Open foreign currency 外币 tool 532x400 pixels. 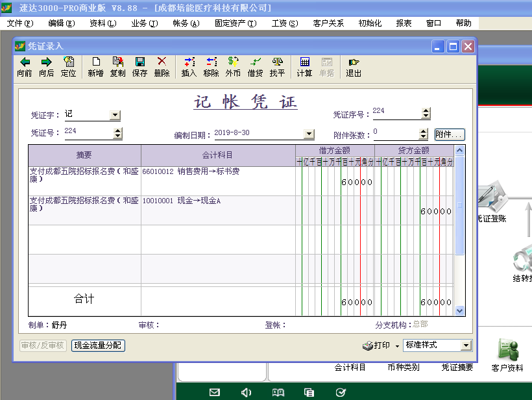pyautogui.click(x=233, y=67)
